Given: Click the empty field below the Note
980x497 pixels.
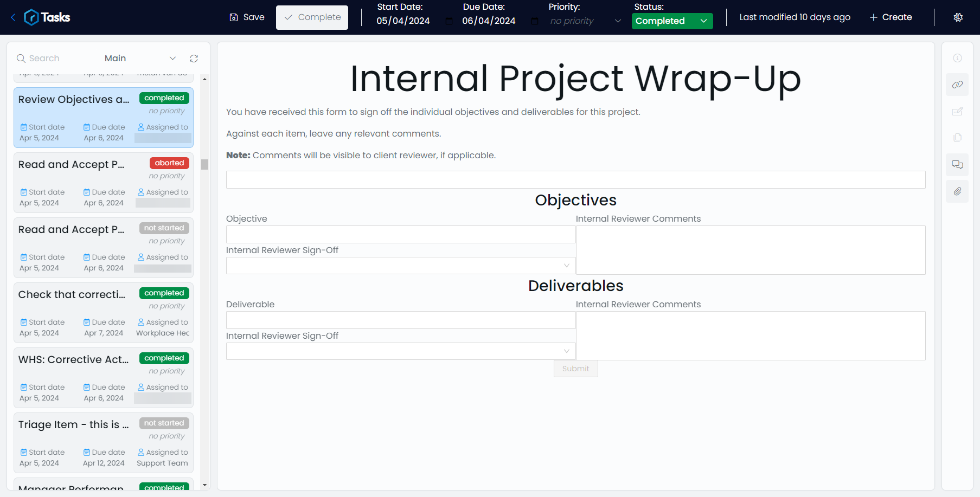Looking at the screenshot, I should tap(576, 180).
